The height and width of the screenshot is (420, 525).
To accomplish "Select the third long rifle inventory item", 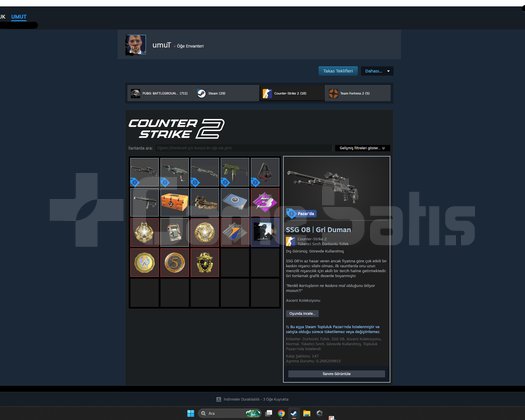I will [x=205, y=172].
